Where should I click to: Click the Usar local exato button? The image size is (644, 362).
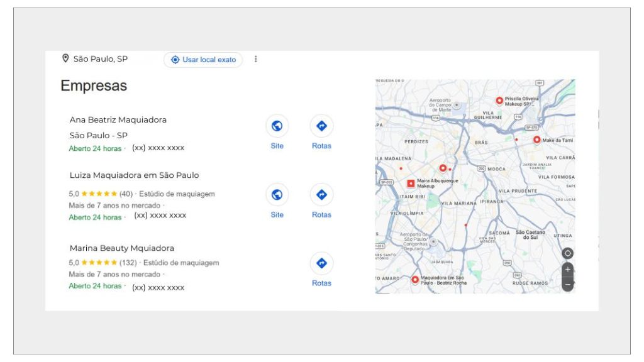click(203, 60)
